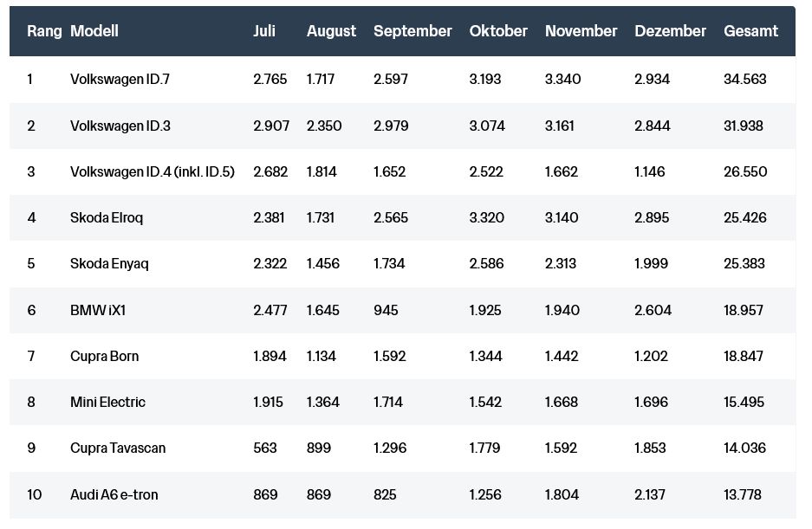This screenshot has width=812, height=529.
Task: Select the Skoda Elroq model name
Action: (x=107, y=218)
